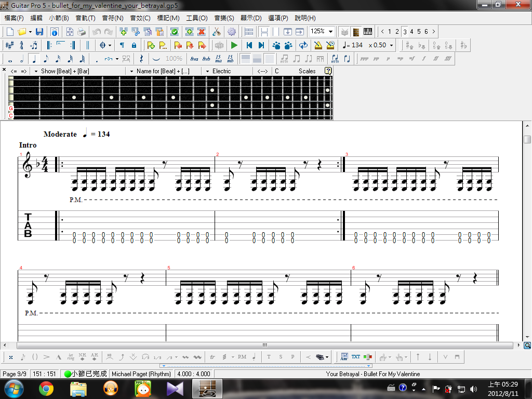532x399 pixels.
Task: Open the key signature tool
Action: [9, 45]
